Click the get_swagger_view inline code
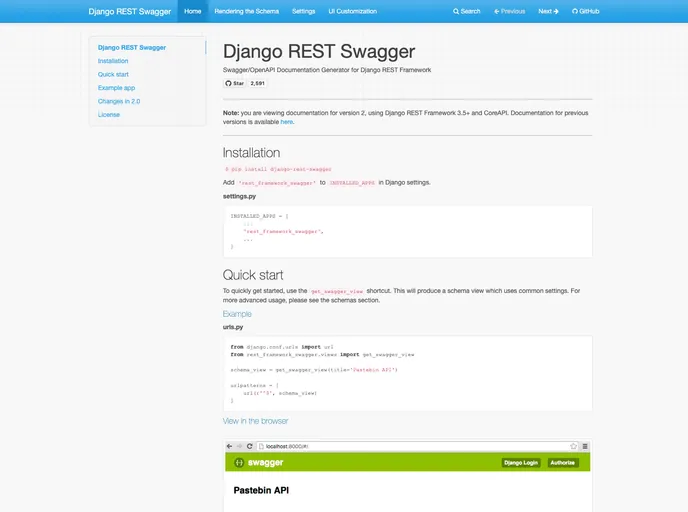Viewport: 688px width, 512px height. (x=337, y=291)
